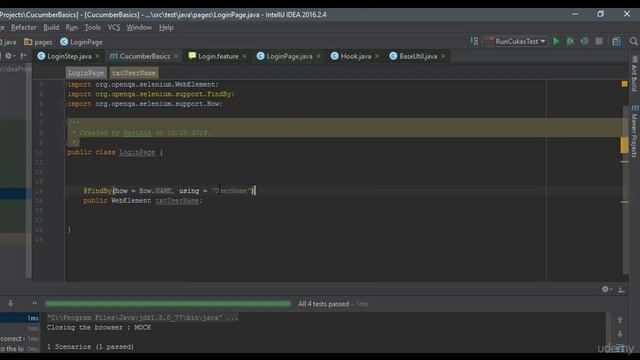640x360 pixels.
Task: Run RunCukesTest with the green play icon
Action: (x=556, y=41)
